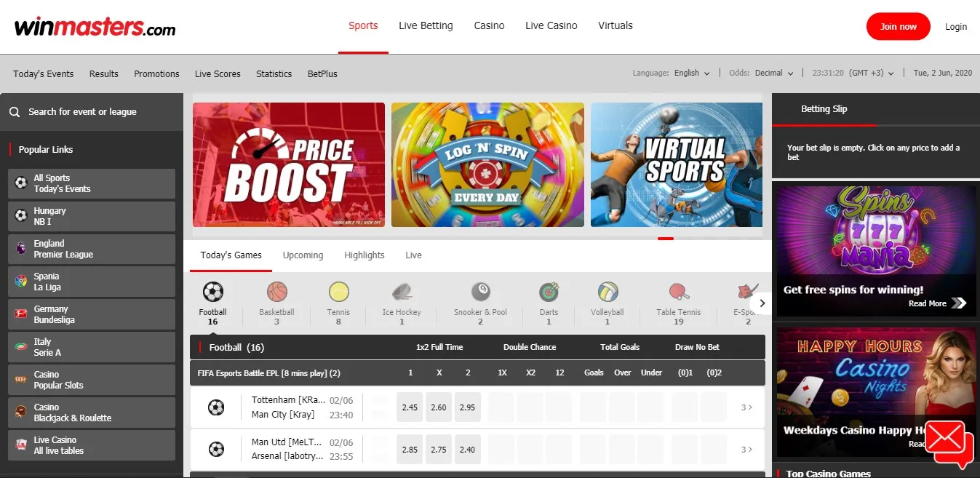
Task: Click the Join now button
Action: pos(899,27)
